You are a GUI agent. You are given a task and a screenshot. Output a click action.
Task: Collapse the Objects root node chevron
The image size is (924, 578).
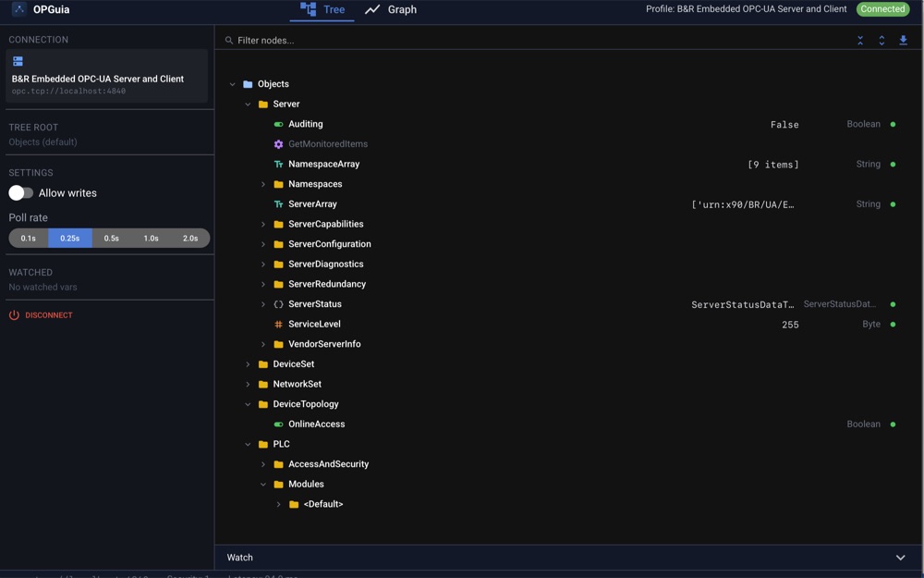click(232, 84)
